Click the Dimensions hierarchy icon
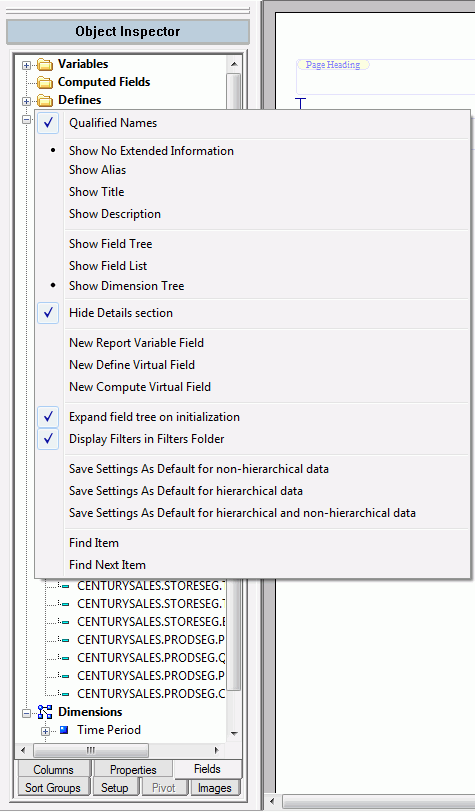 46,712
